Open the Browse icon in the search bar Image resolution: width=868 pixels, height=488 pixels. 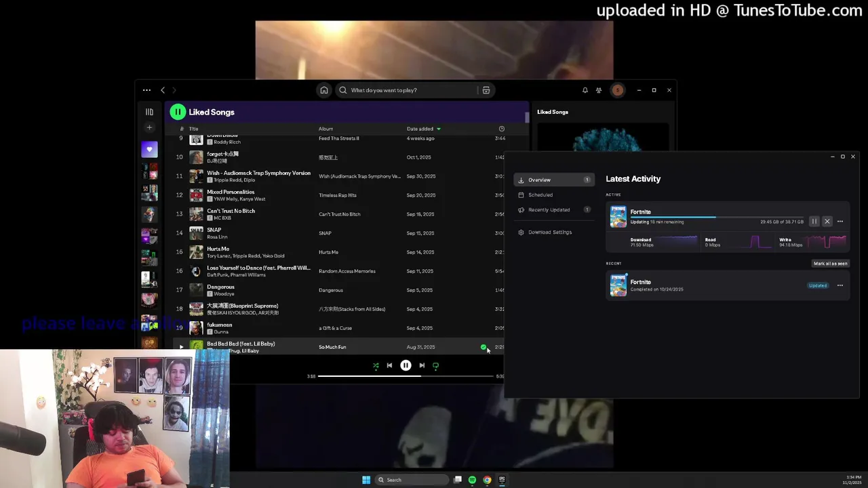[486, 90]
